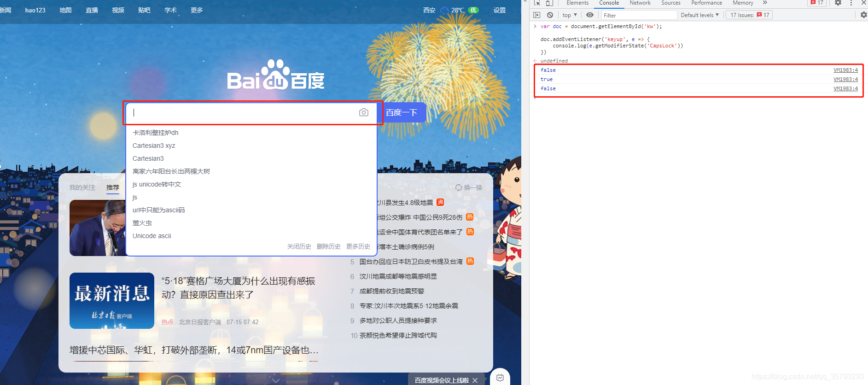Screen dimensions: 868x385
Task: Select suggestion url中只能为ascii码
Action: pyautogui.click(x=159, y=210)
